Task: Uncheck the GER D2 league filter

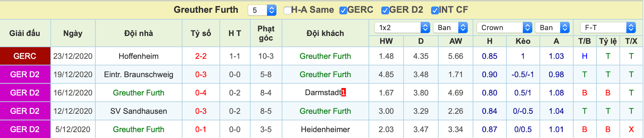Action: point(385,10)
